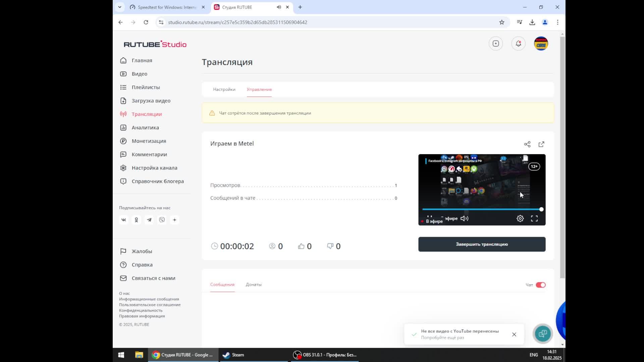644x362 pixels.
Task: Enter fullscreen in stream preview
Action: 534,219
